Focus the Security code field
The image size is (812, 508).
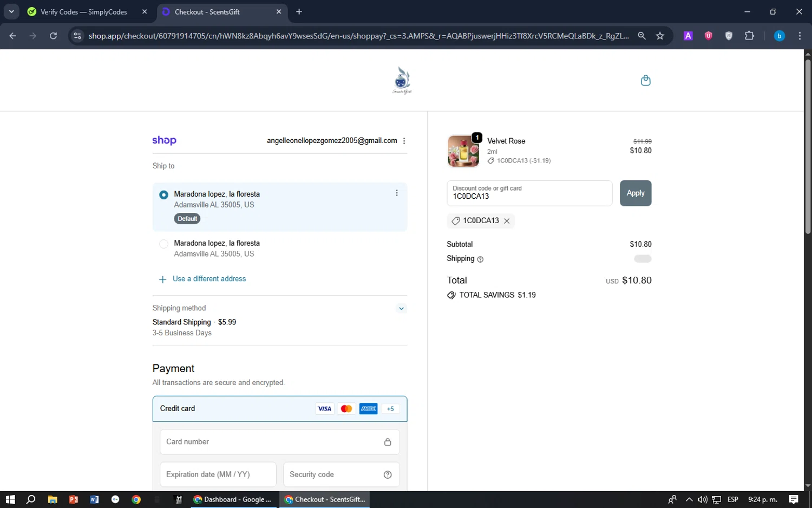(x=342, y=474)
